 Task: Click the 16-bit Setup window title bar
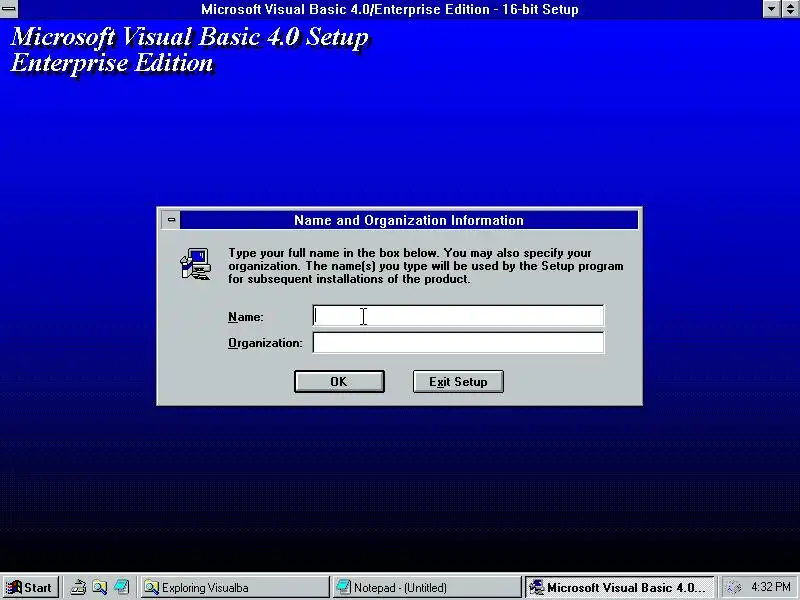click(390, 9)
